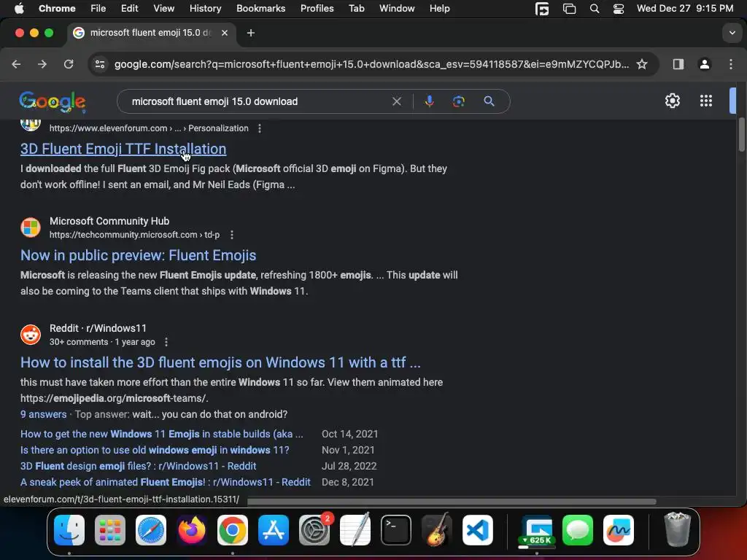
Task: Open the Apple menu
Action: 19,9
